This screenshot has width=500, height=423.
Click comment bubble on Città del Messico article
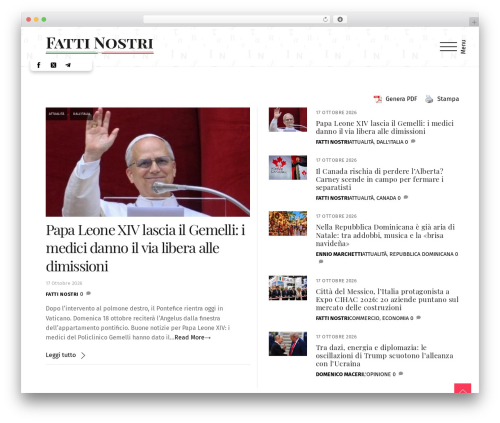(x=418, y=318)
